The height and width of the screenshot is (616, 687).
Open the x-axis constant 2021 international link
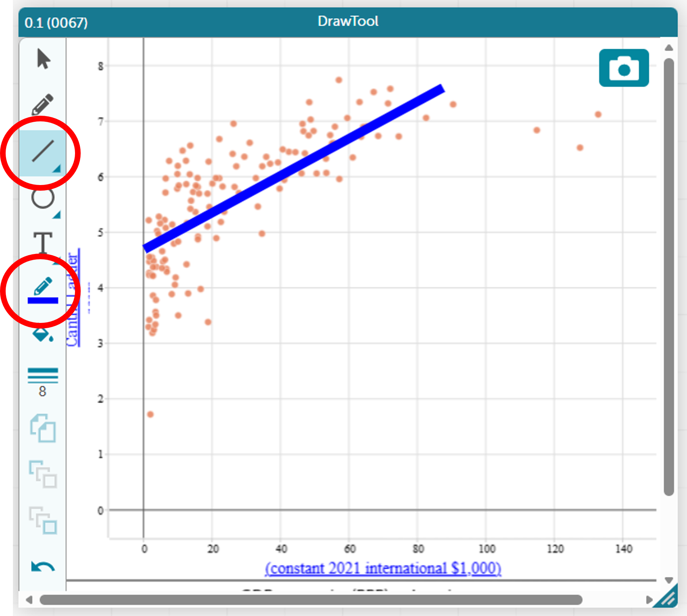[383, 568]
